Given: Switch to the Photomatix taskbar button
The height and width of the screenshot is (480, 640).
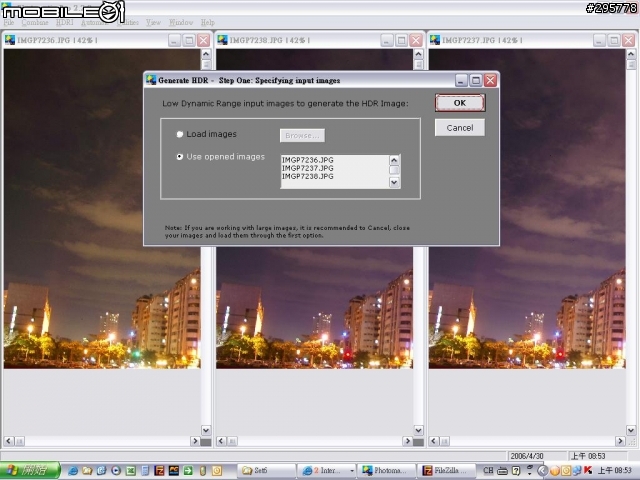Looking at the screenshot, I should coord(386,471).
